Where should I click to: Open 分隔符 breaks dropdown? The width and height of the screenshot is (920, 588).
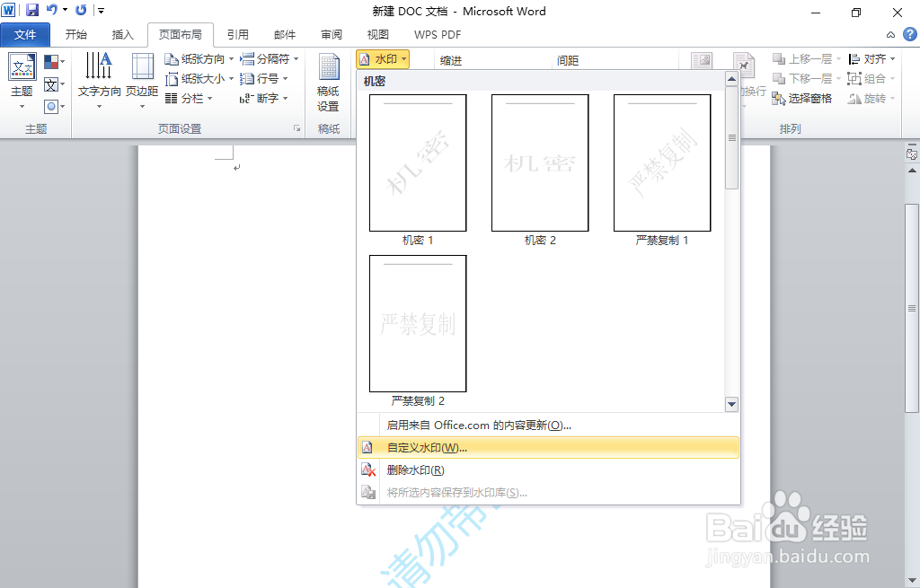point(270,59)
